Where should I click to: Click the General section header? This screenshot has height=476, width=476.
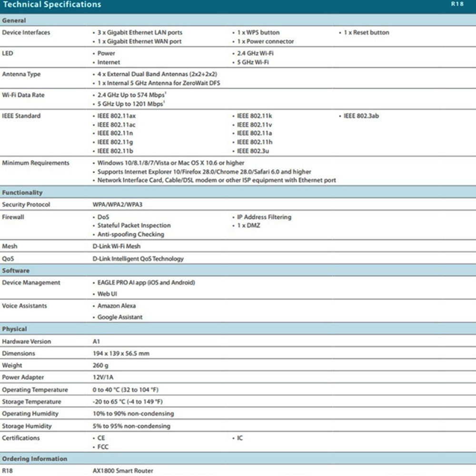pos(14,20)
